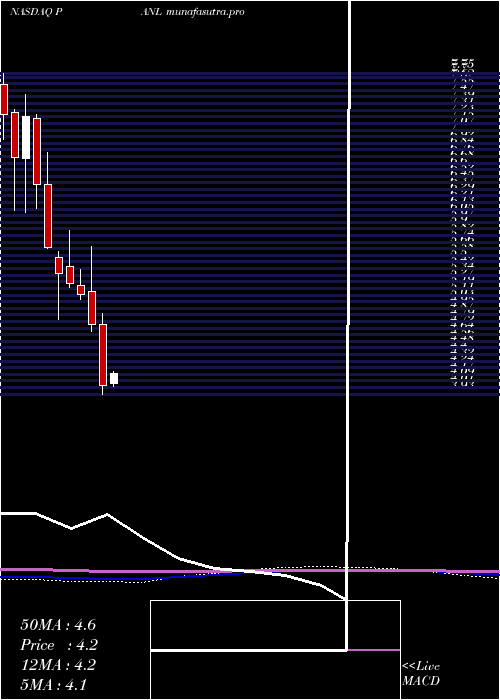Click the NASDAQ P chart title
This screenshot has height=700, width=500.
[35, 12]
